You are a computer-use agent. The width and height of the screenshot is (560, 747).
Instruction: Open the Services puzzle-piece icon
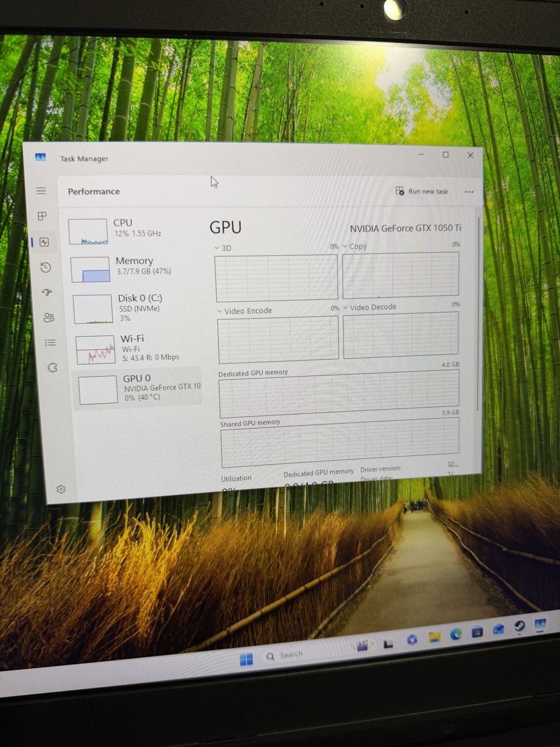[x=52, y=368]
